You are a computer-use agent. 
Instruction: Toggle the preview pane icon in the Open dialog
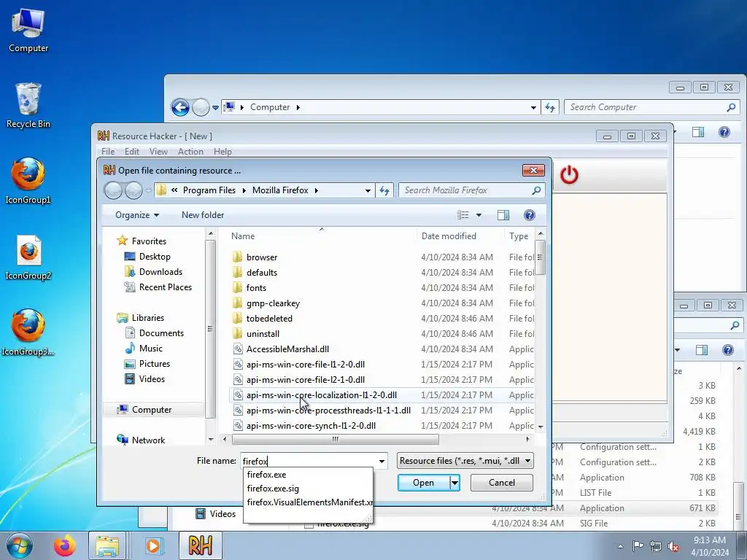[503, 215]
